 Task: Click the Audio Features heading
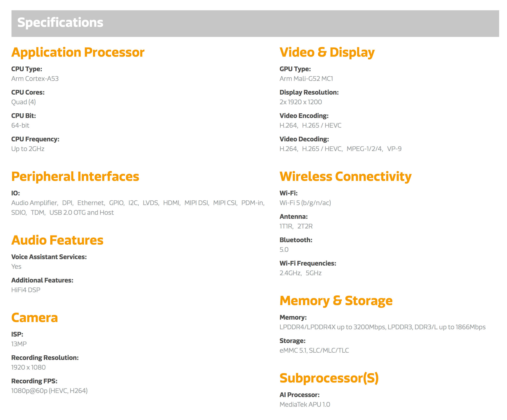pyautogui.click(x=57, y=240)
